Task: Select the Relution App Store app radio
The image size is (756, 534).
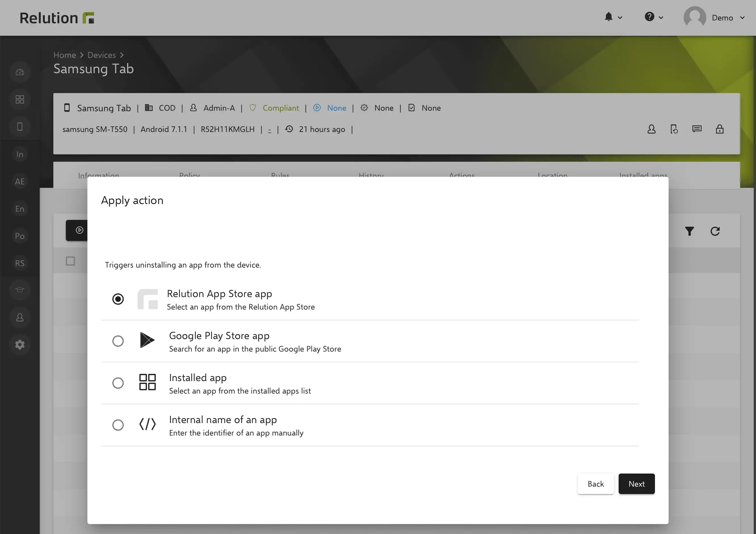Action: click(x=118, y=299)
